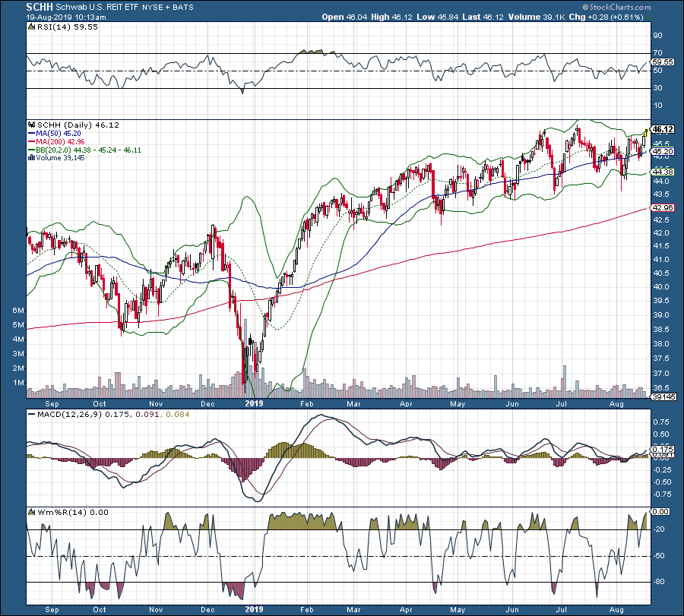Click the 'MA(200) 42.96' legend text
Image resolution: width=684 pixels, height=616 pixels.
tap(60, 142)
